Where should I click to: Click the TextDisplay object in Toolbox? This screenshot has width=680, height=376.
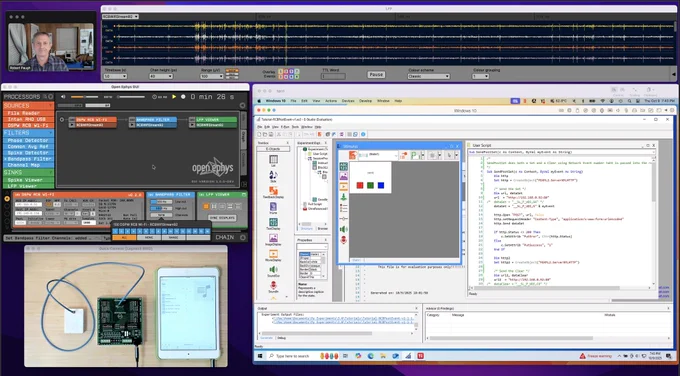[x=273, y=224]
